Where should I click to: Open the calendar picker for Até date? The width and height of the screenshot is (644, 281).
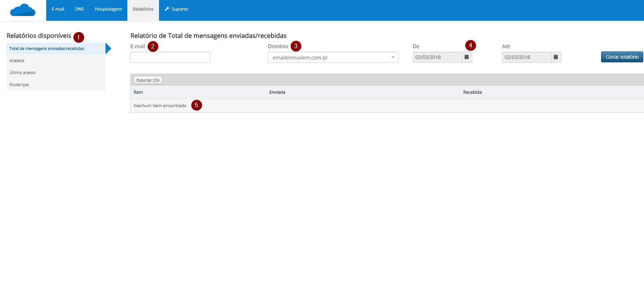pyautogui.click(x=556, y=57)
